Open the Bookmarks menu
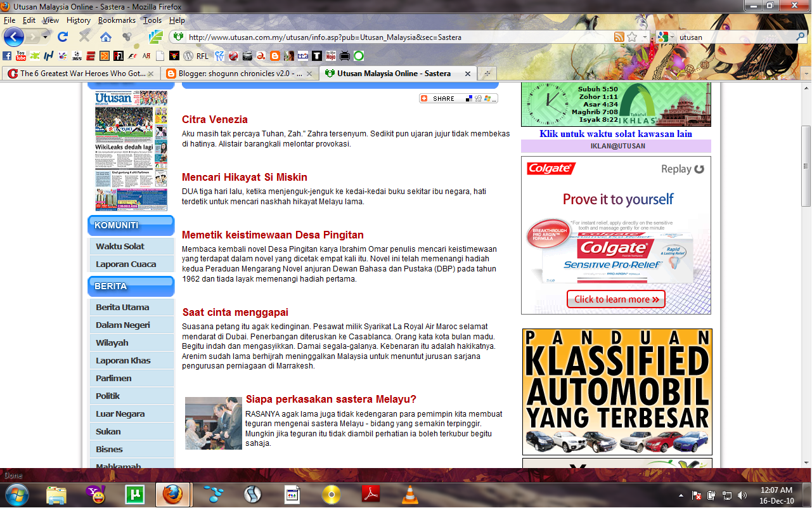The width and height of the screenshot is (812, 508). 117,20
